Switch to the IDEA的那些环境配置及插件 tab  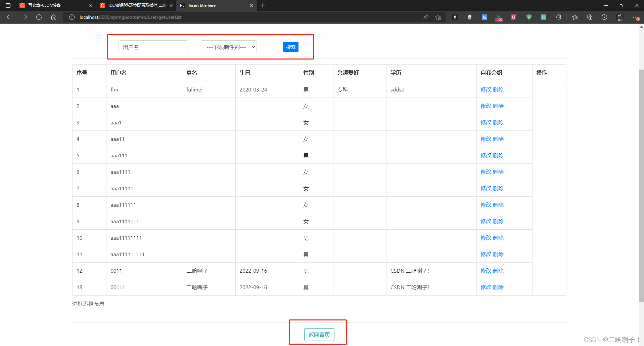pos(136,5)
